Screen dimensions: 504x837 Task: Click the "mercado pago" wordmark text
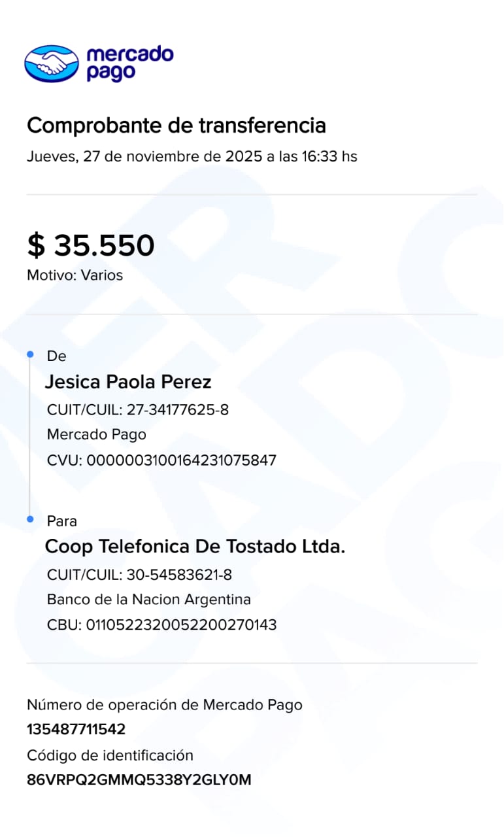click(x=129, y=63)
